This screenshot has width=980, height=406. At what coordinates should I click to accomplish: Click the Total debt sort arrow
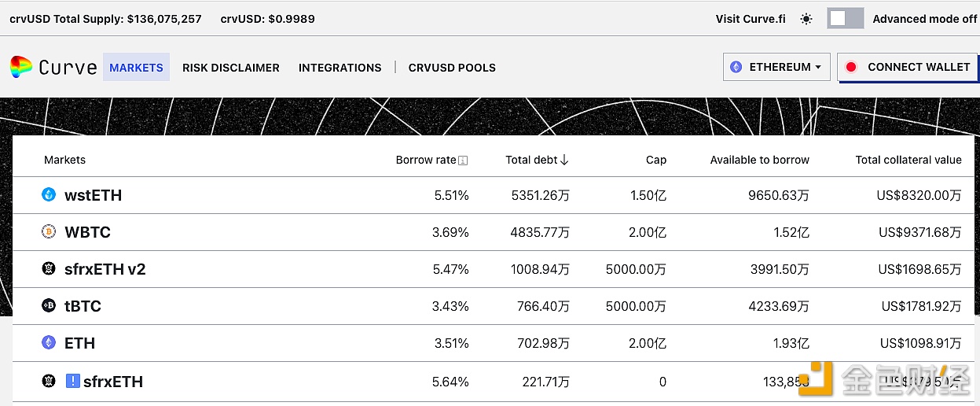(564, 160)
